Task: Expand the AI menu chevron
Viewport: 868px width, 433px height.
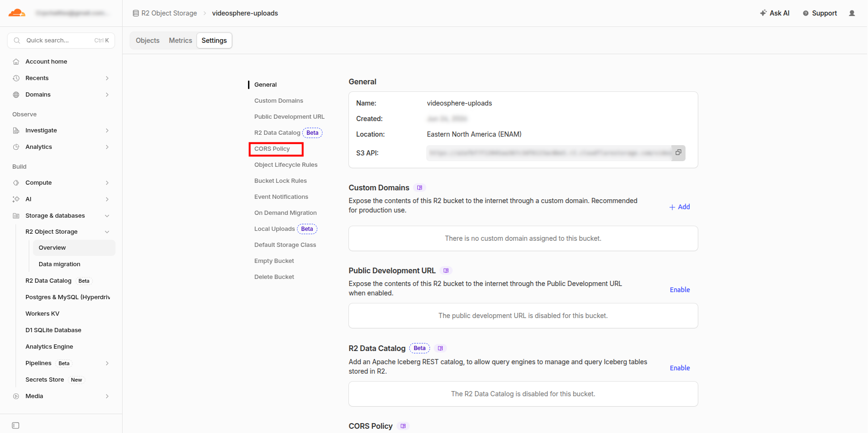Action: [x=107, y=199]
